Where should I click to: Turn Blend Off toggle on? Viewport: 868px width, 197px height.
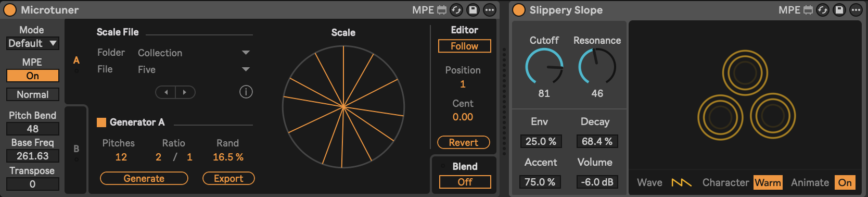pos(465,182)
